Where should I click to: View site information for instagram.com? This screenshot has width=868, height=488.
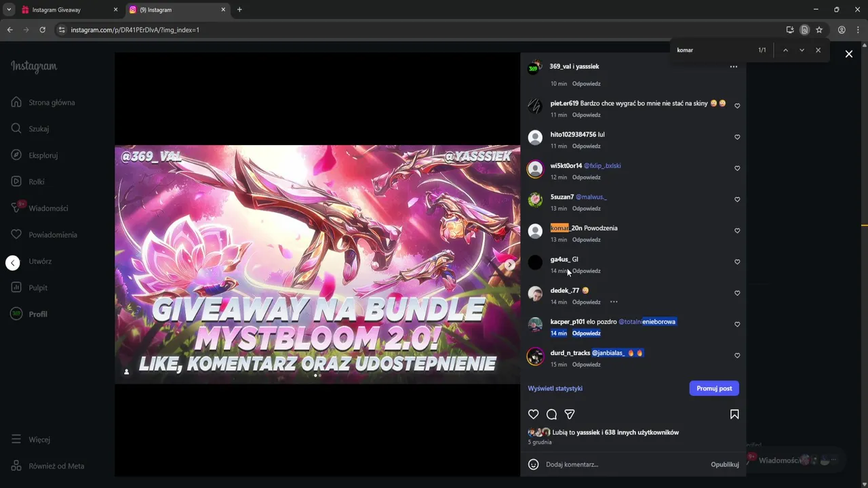(x=62, y=30)
